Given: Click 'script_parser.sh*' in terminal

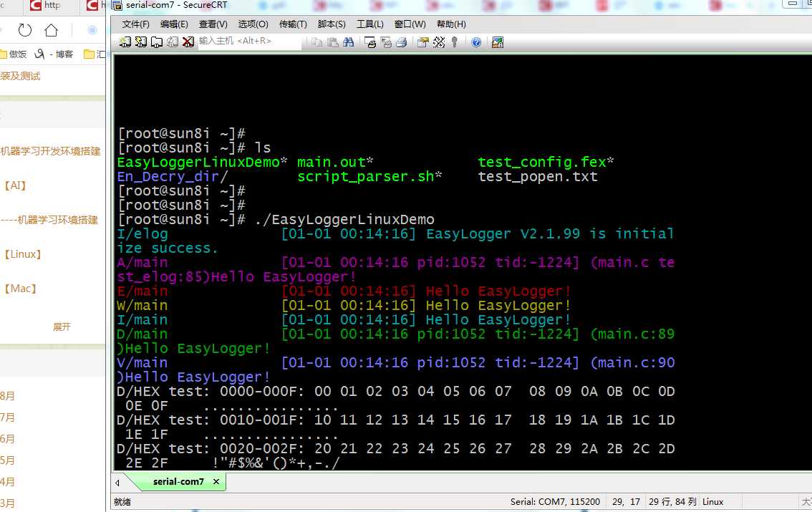Looking at the screenshot, I should tap(369, 177).
